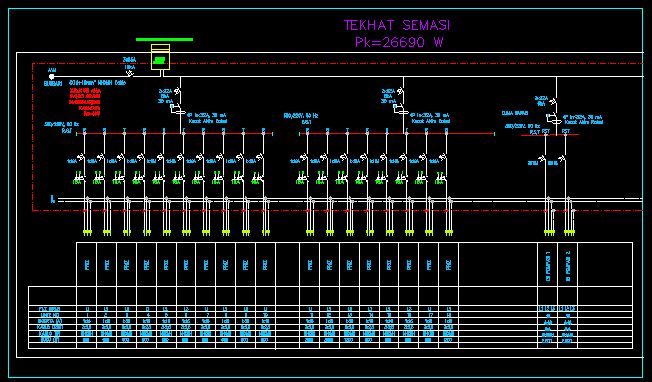
Task: Click the rightmost panel's leakage relay symbol
Action: click(x=553, y=118)
